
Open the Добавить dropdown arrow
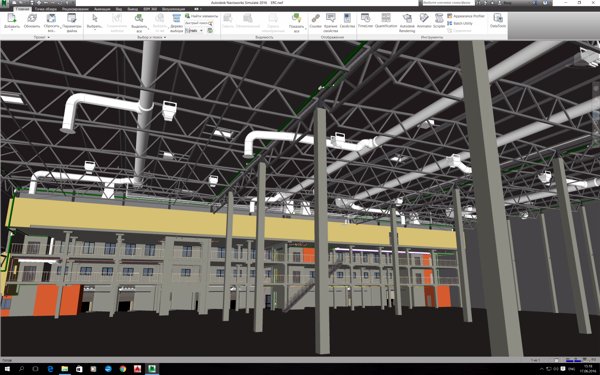[x=11, y=30]
